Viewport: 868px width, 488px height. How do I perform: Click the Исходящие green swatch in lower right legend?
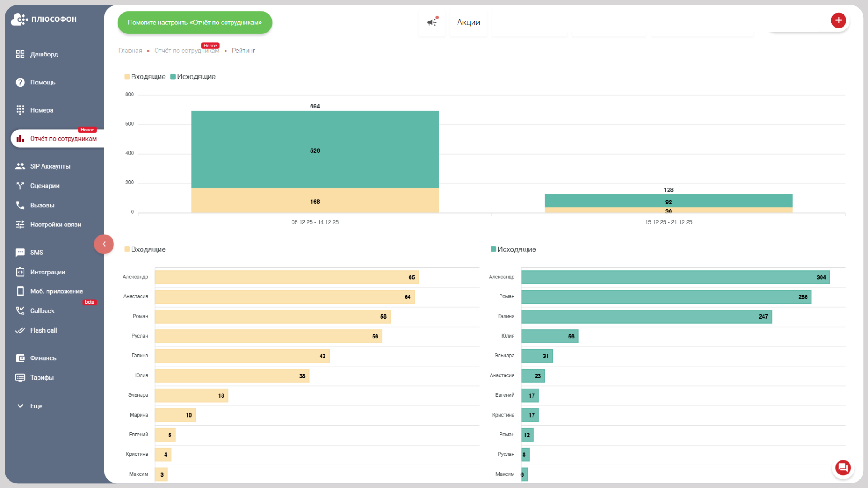point(494,249)
